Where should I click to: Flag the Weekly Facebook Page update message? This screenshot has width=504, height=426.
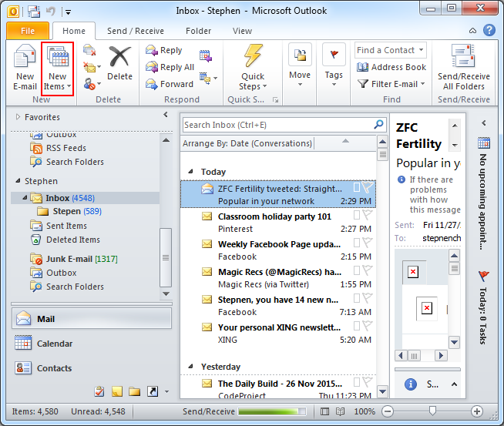367,243
